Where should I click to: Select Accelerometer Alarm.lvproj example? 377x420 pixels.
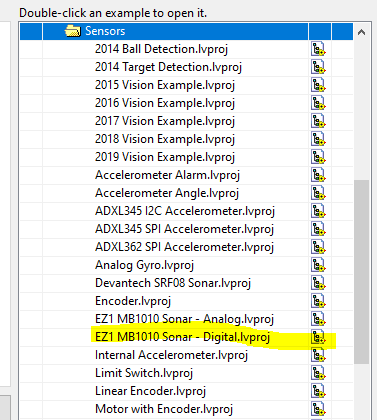[167, 175]
